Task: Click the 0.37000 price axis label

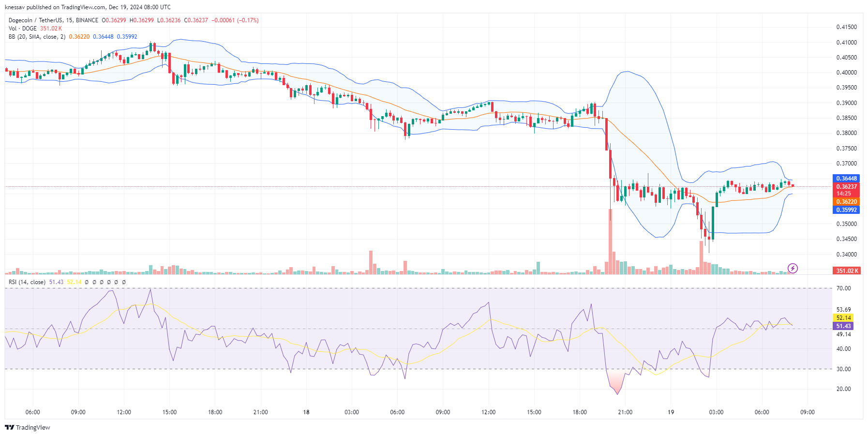Action: tap(847, 164)
